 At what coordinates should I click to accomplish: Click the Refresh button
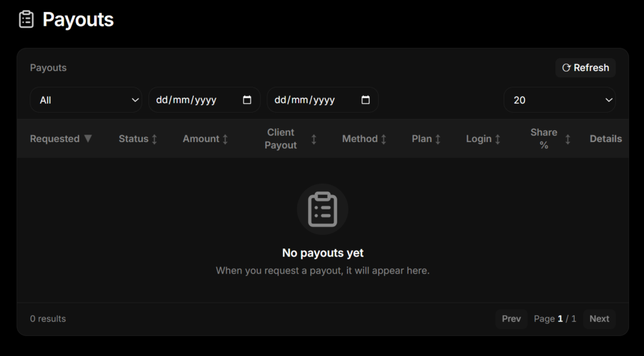coord(585,68)
